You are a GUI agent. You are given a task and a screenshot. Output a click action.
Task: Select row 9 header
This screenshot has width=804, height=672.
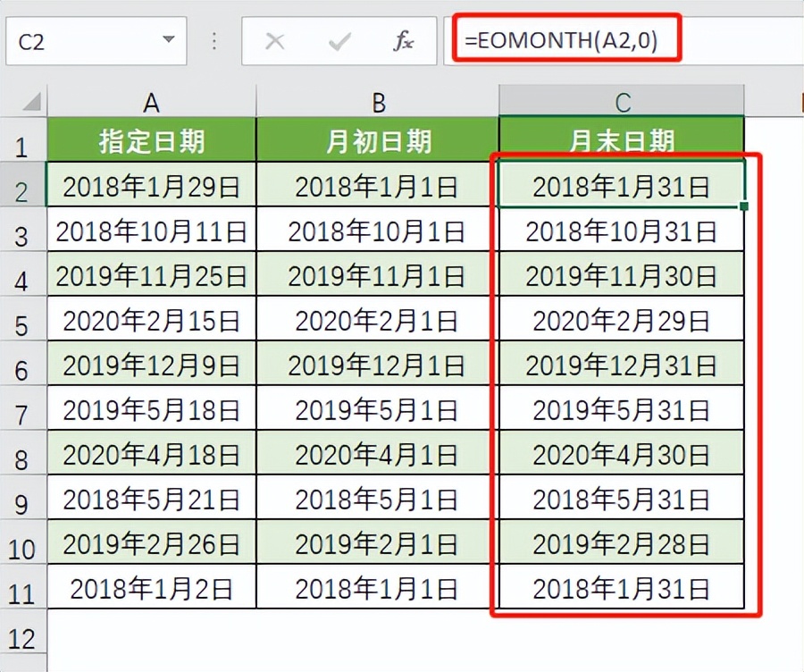coord(23,497)
